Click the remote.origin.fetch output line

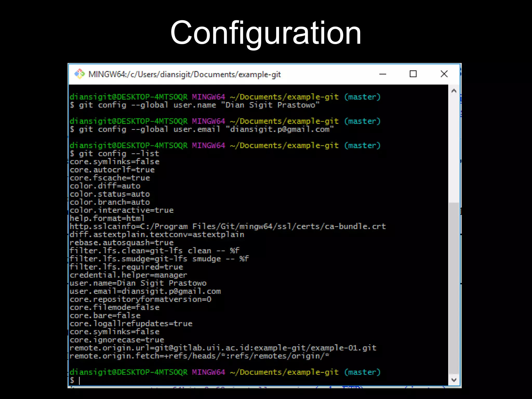pyautogui.click(x=199, y=356)
